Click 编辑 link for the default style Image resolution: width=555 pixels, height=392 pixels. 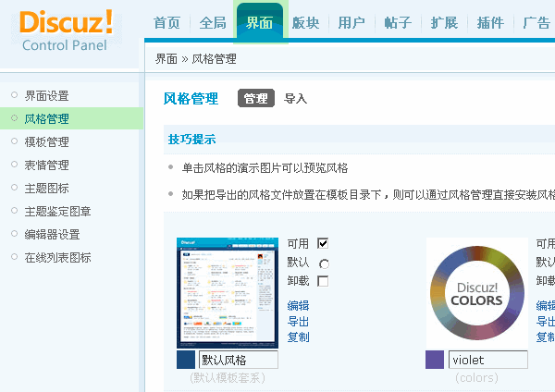coord(298,306)
